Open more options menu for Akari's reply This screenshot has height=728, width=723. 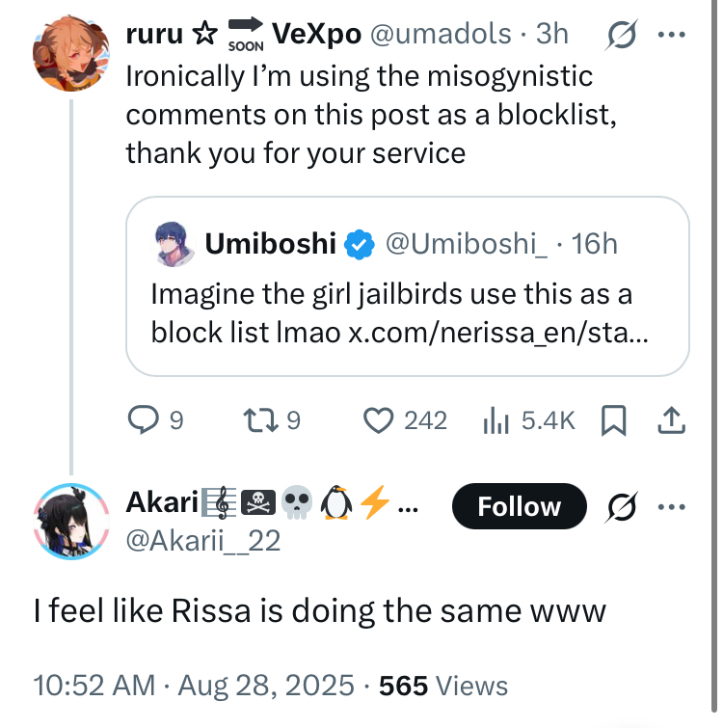point(669,506)
